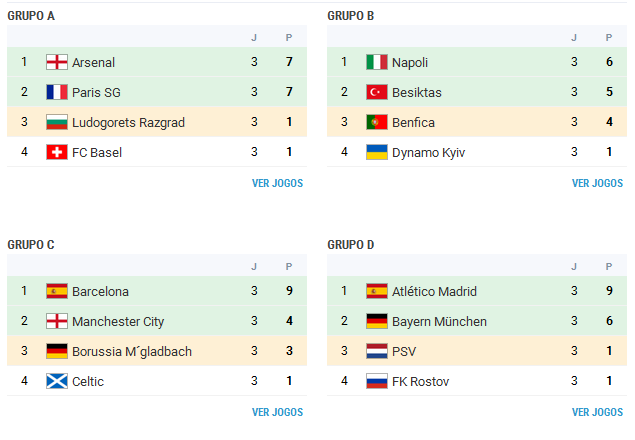635x440 pixels.
Task: Open Ver Jogos link for Grupo D
Action: click(x=597, y=412)
